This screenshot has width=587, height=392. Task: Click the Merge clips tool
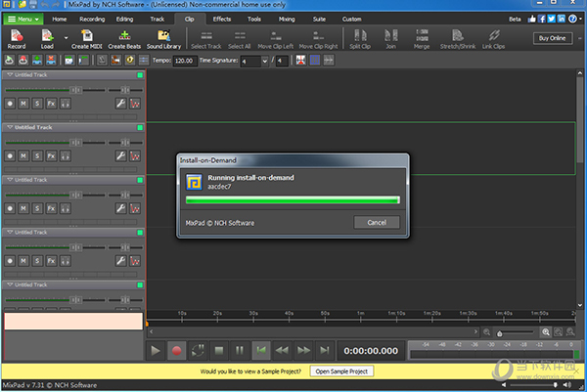(x=422, y=39)
